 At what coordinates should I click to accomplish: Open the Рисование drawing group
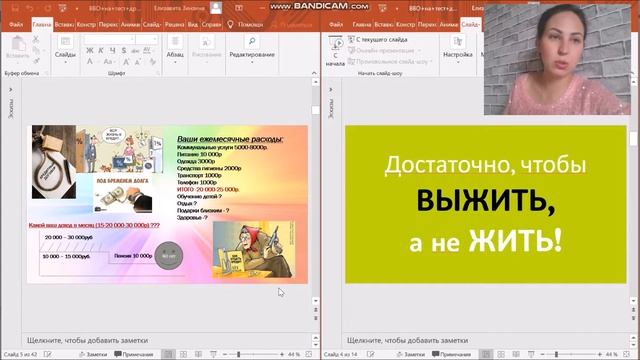coord(207,50)
